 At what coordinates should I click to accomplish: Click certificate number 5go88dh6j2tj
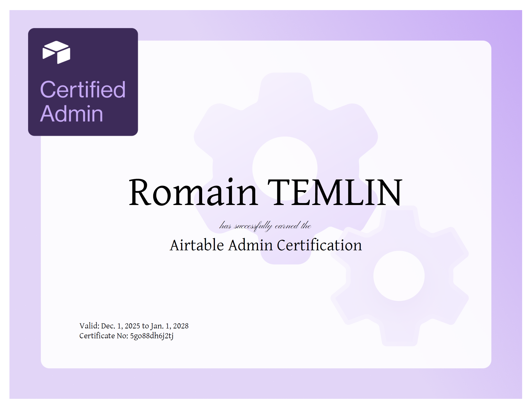pyautogui.click(x=152, y=336)
